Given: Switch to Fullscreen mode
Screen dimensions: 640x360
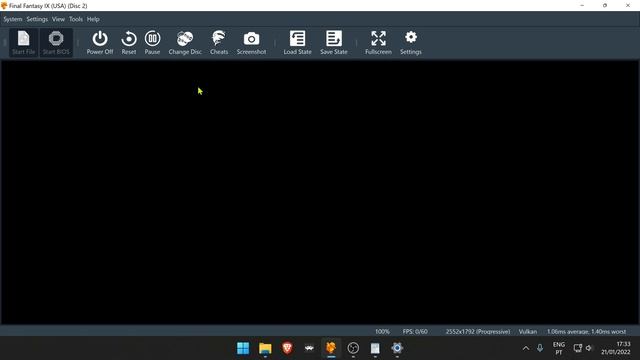Looking at the screenshot, I should click(378, 42).
